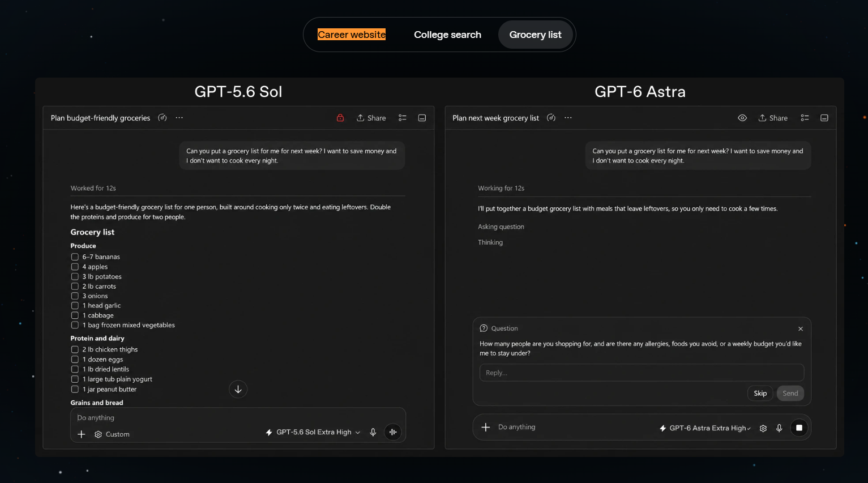Click the microphone icon in Sol composer
The height and width of the screenshot is (483, 868).
pyautogui.click(x=373, y=432)
